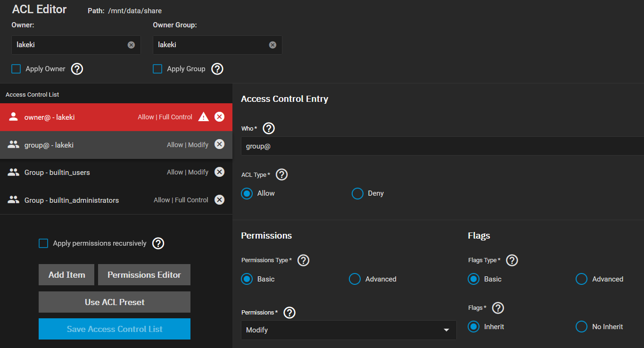Select the group@ - lakeki list entry
The image size is (644, 348).
tap(116, 145)
